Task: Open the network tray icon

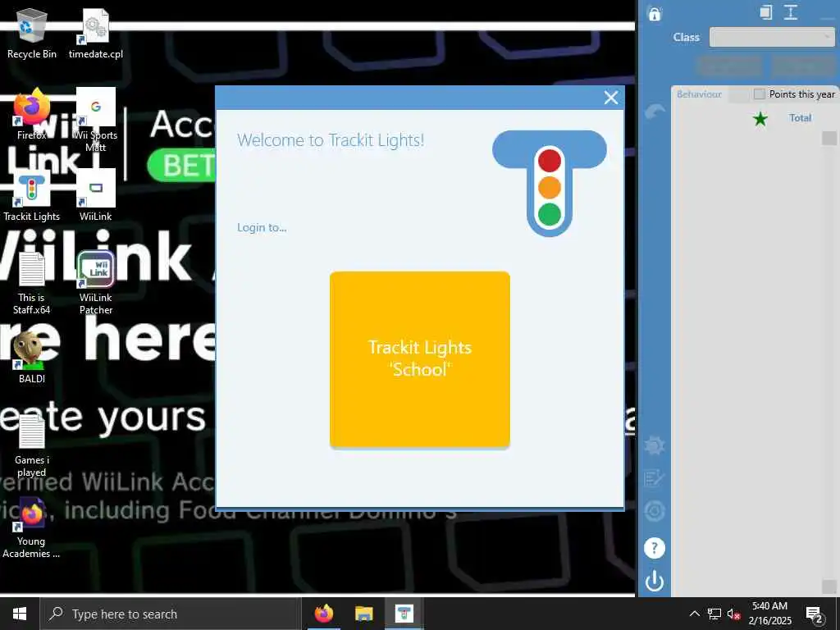Action: 714,614
